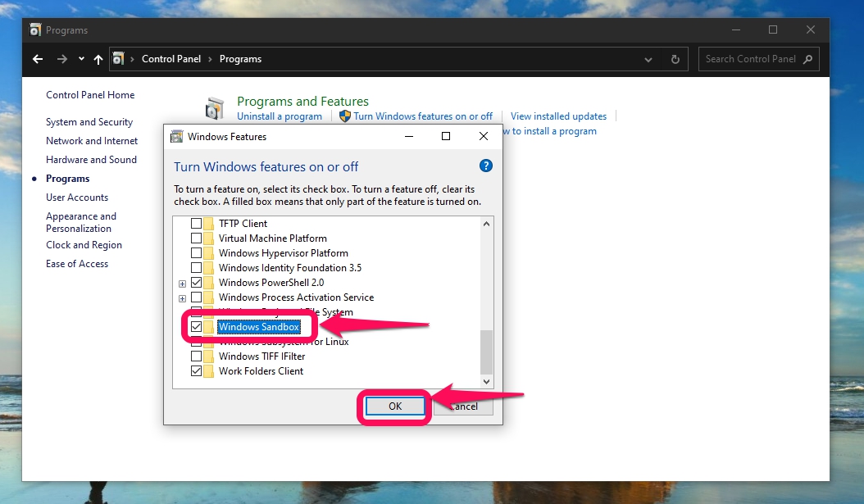Check the Windows TIFF IFilter checkbox
This screenshot has height=504, width=864.
point(196,356)
